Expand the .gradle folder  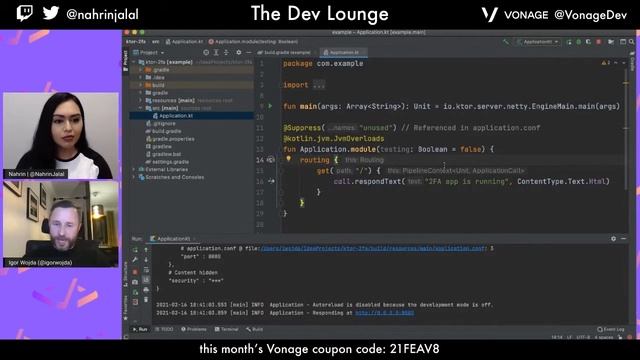[x=141, y=70]
